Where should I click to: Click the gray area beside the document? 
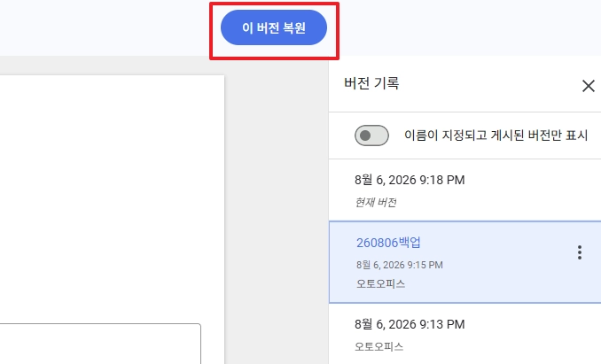[x=276, y=211]
